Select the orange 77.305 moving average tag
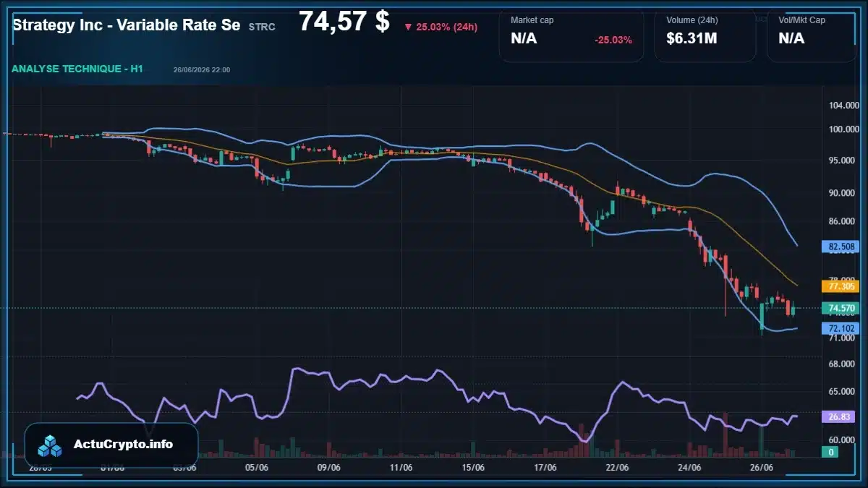Screen dimensions: 868x488 (839, 286)
